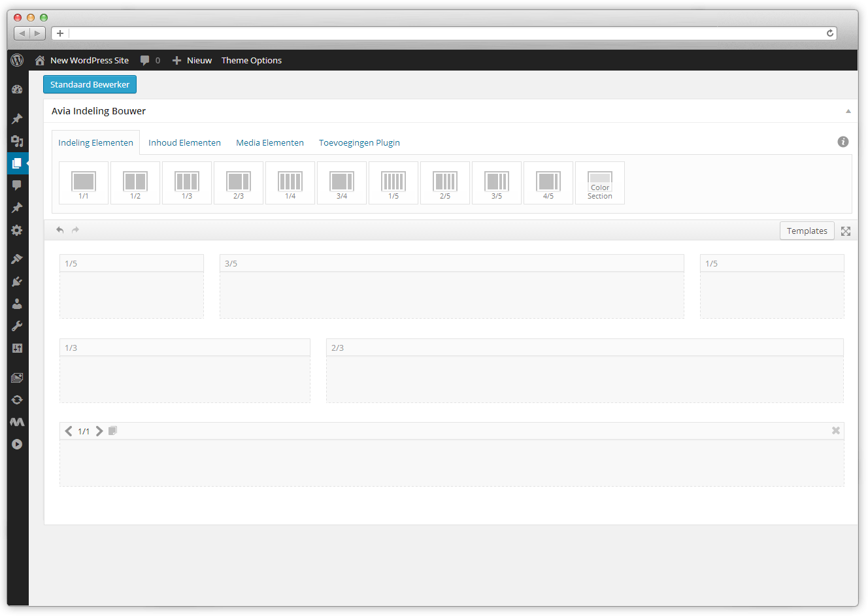Screen dimensions: 868x616
Task: Open fullscreen mode for the layout builder
Action: point(846,231)
